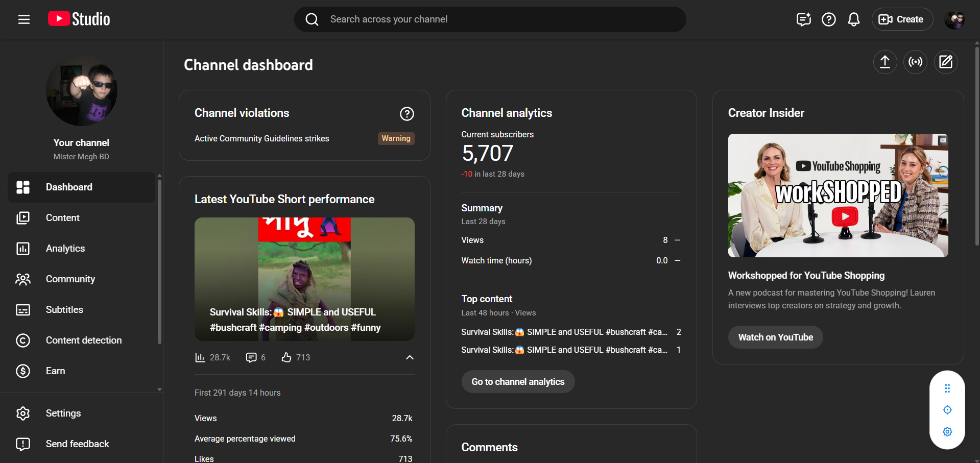Image resolution: width=980 pixels, height=463 pixels.
Task: Click the channel profile picture in sidebar
Action: coord(82,90)
